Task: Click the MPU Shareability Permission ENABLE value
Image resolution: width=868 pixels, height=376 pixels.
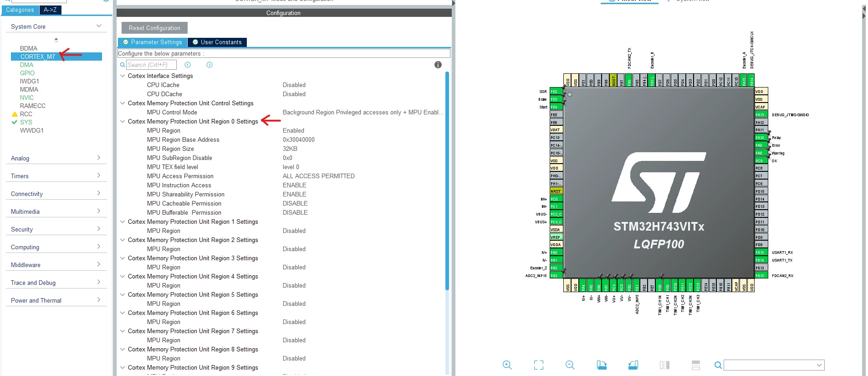Action: (295, 194)
